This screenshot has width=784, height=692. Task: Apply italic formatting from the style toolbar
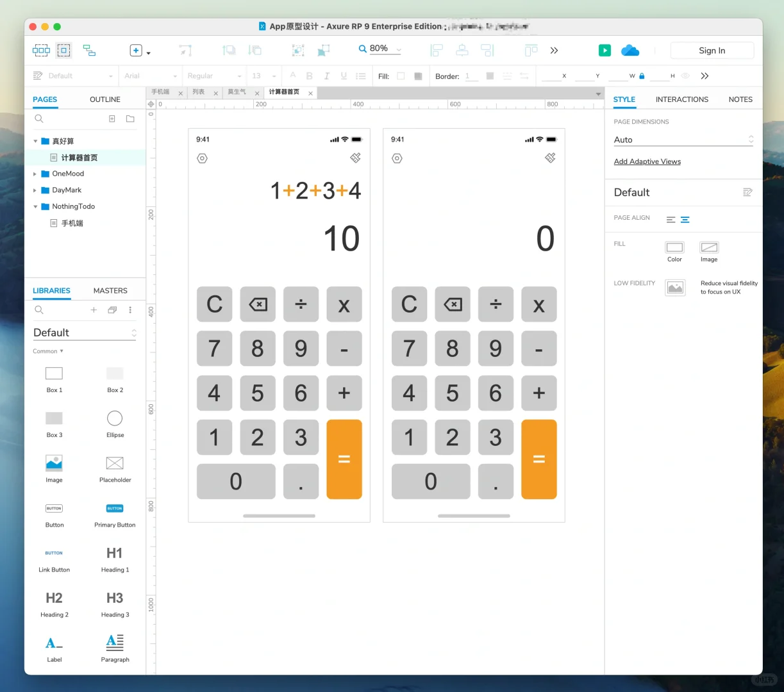point(326,76)
